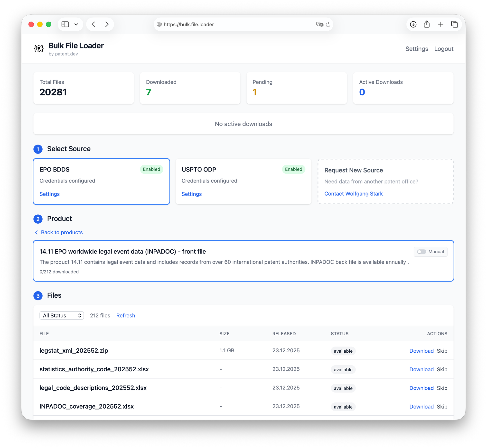Toggle the Manual switch on product
The image size is (487, 448).
[421, 252]
